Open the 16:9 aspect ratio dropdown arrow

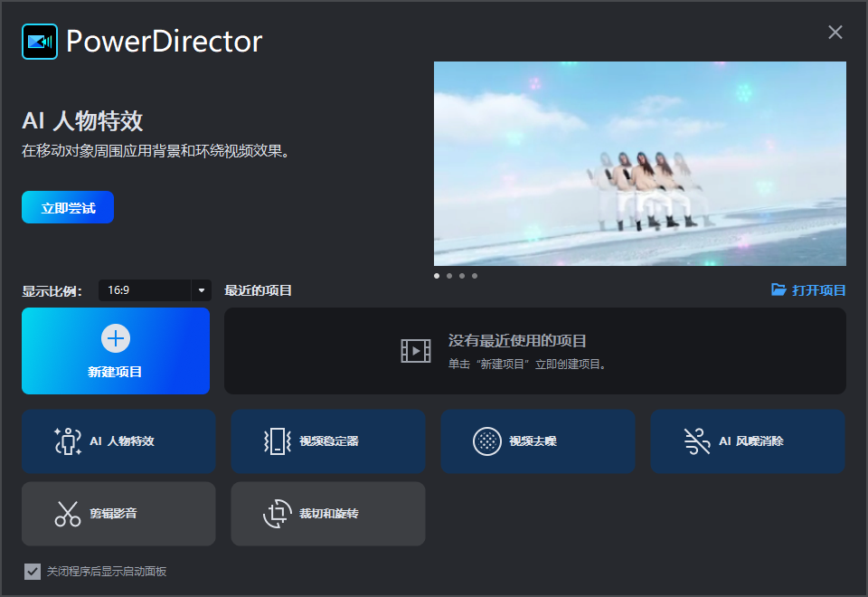[202, 290]
